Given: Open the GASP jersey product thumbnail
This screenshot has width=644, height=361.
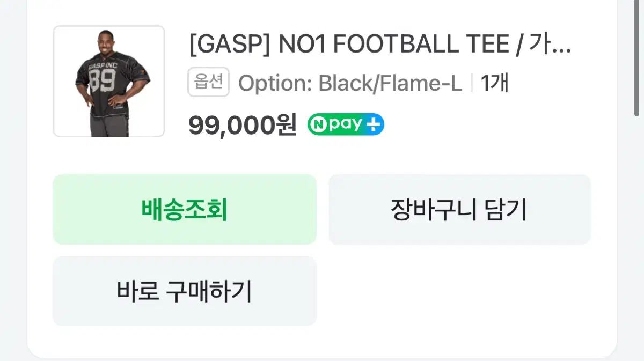Looking at the screenshot, I should point(109,81).
